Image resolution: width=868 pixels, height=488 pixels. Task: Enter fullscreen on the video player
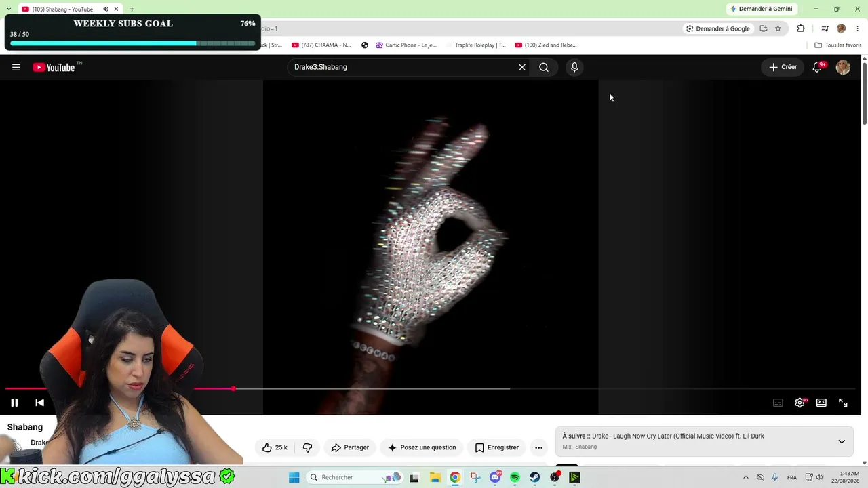843,403
